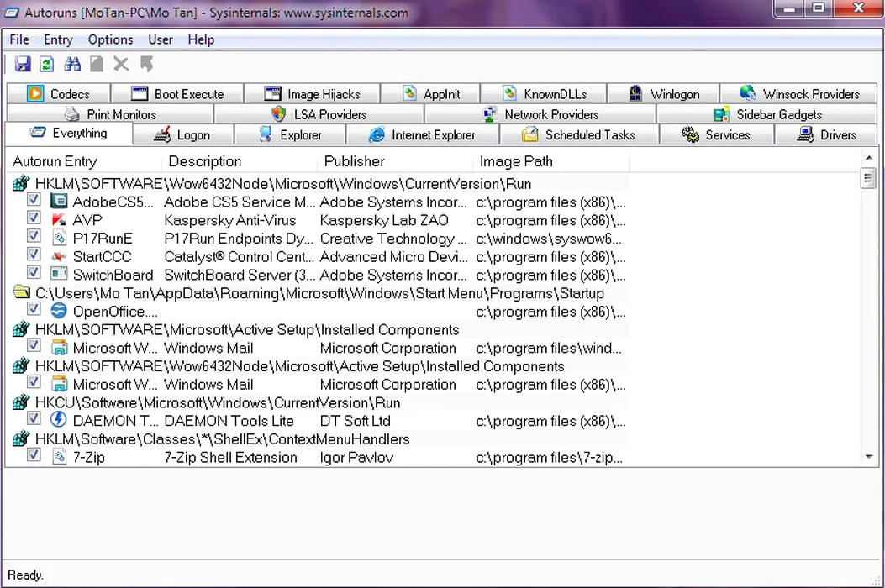
Task: Switch to the Explorer tab
Action: (290, 135)
